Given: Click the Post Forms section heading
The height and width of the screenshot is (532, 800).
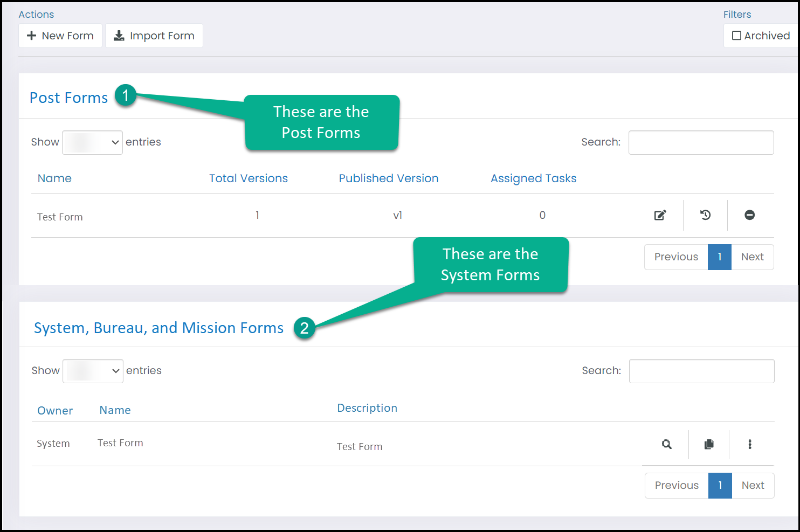Looking at the screenshot, I should tap(69, 98).
